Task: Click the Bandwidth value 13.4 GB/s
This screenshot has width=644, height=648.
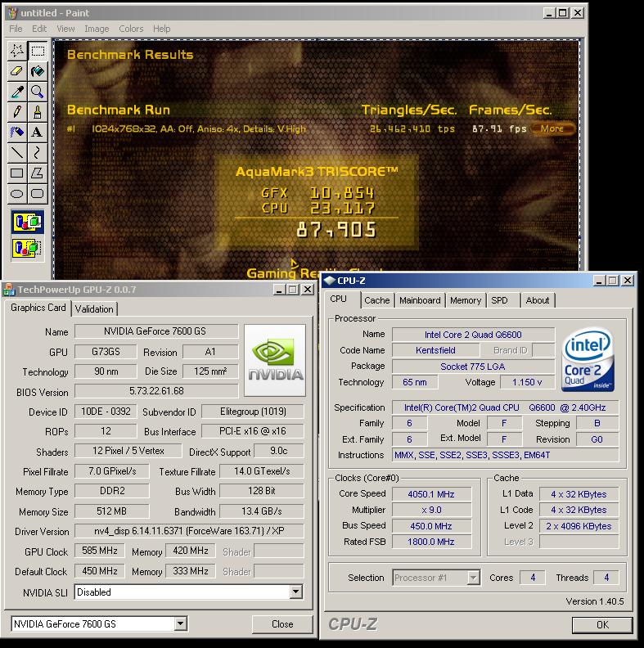Action: pos(262,511)
